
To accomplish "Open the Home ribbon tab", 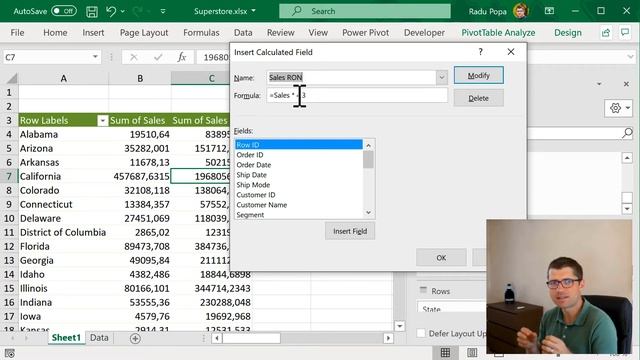I will pos(55,33).
